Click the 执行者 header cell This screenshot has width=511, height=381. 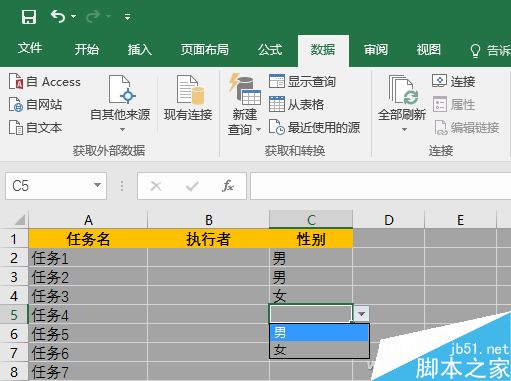(x=208, y=239)
